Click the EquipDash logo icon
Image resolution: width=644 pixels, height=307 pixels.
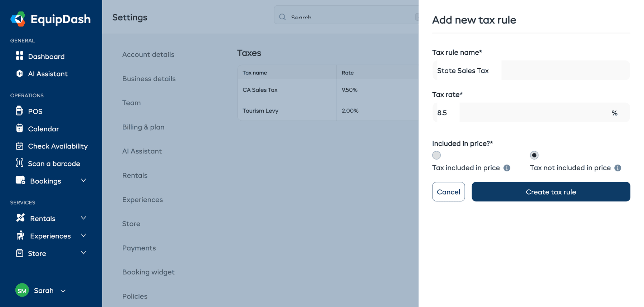click(18, 19)
